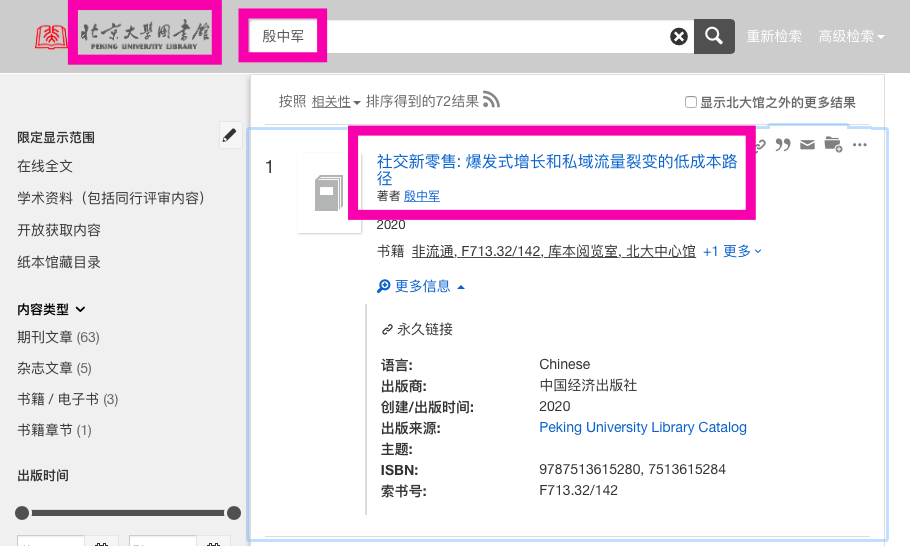Click the pencil edit icon in sidebar

[230, 135]
